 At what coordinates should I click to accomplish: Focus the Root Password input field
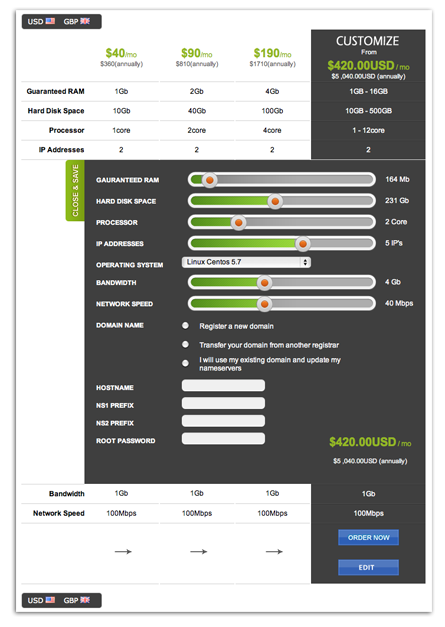(x=223, y=438)
